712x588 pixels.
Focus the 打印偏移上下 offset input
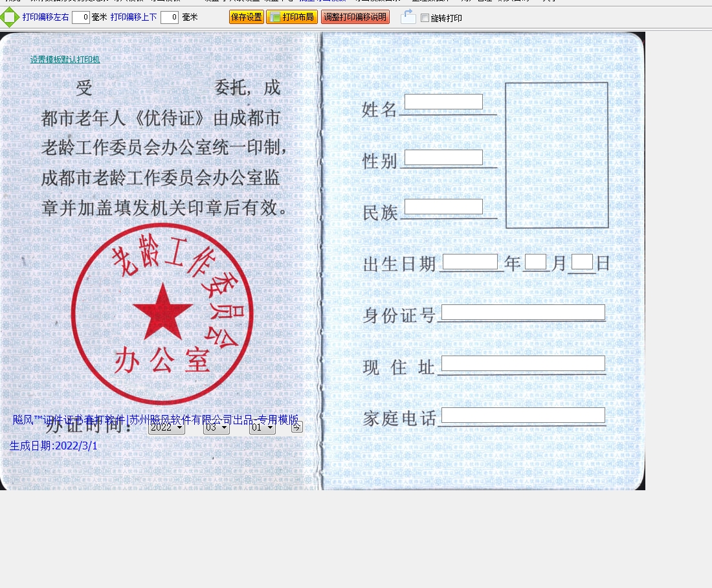point(170,17)
